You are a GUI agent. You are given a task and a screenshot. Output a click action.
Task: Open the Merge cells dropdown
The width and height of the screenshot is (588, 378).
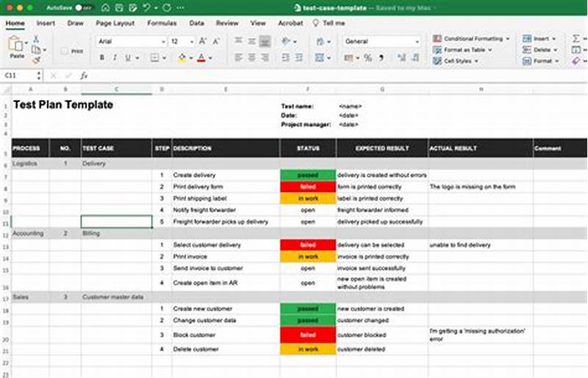[329, 58]
